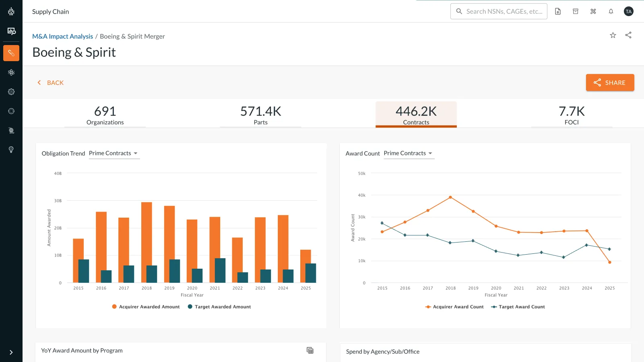Open the lightbulb insights icon in sidebar

(11, 150)
